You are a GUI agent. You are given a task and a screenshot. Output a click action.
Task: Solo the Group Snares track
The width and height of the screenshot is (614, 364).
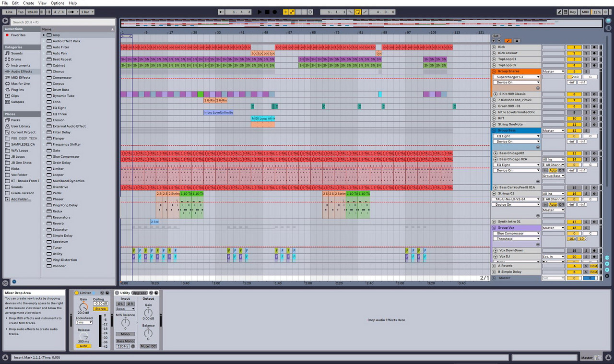[x=586, y=71]
